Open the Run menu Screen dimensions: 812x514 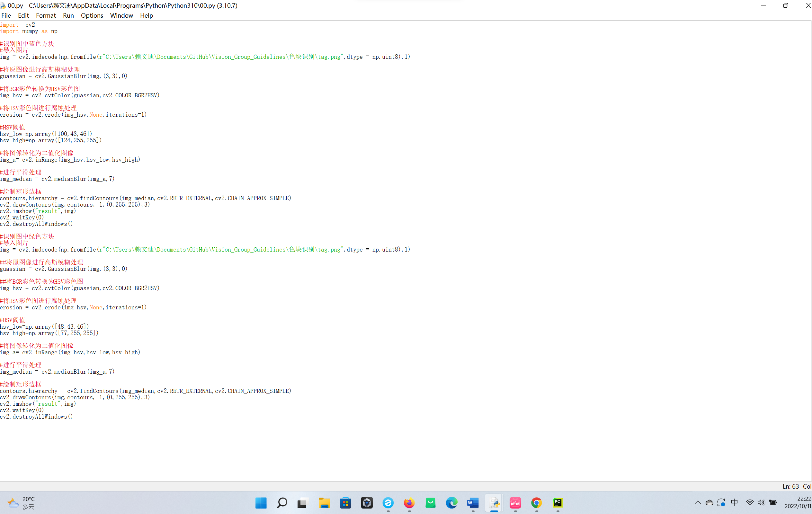tap(68, 15)
